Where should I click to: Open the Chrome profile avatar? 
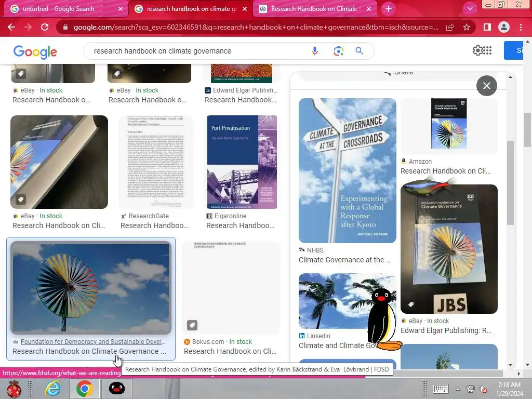click(x=504, y=27)
